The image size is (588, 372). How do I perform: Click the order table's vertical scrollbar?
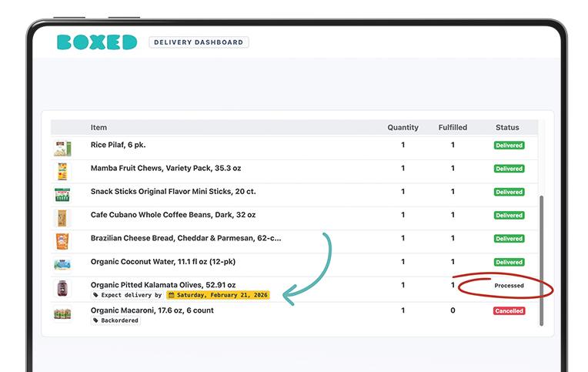541,260
